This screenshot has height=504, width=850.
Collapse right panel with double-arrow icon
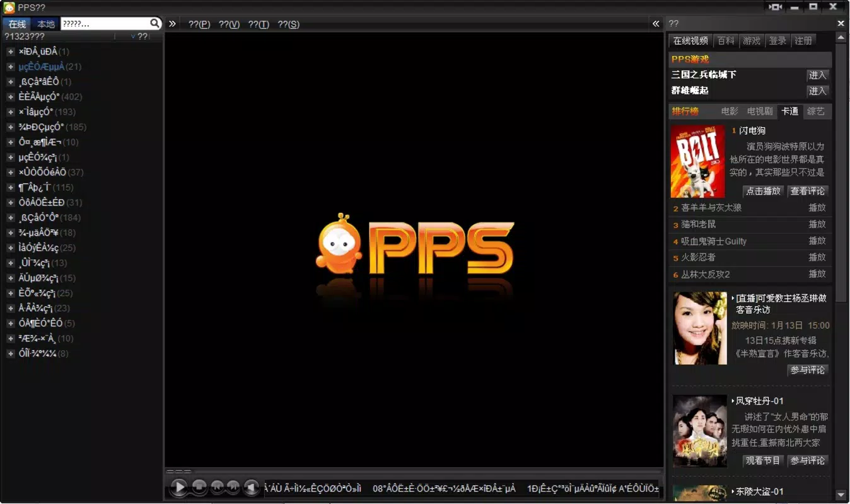[656, 24]
